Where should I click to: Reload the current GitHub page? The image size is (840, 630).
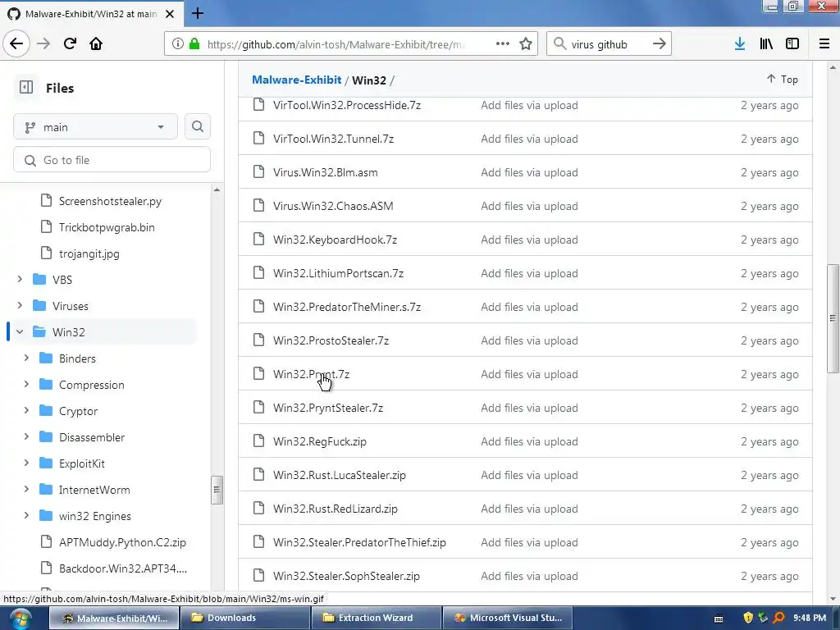(x=70, y=43)
